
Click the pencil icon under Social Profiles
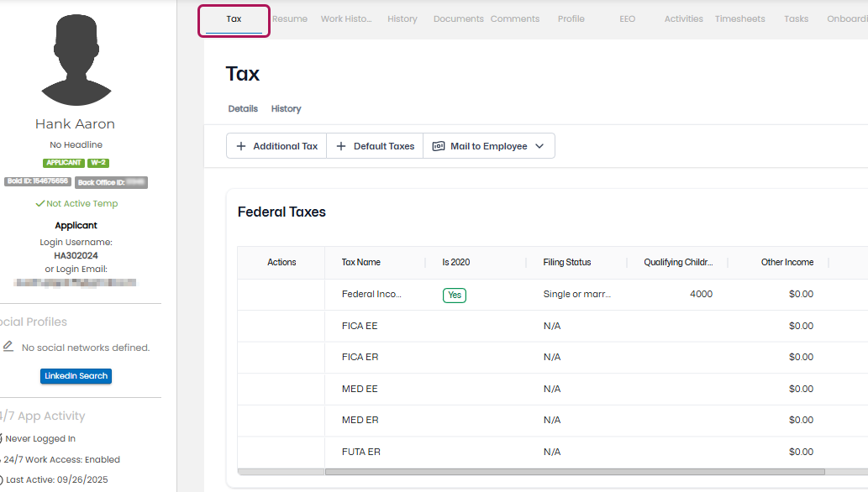(8, 346)
